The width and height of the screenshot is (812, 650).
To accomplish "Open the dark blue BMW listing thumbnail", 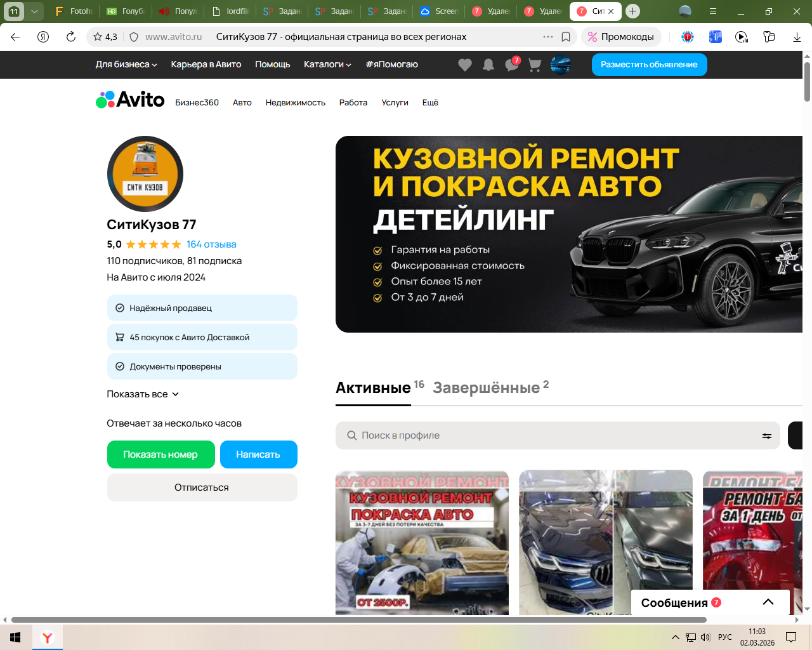I will (x=606, y=542).
